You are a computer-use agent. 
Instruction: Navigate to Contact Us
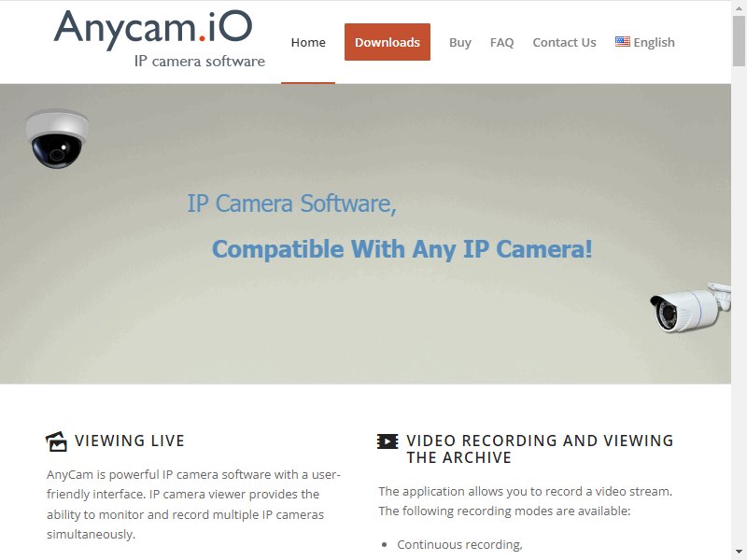tap(564, 42)
